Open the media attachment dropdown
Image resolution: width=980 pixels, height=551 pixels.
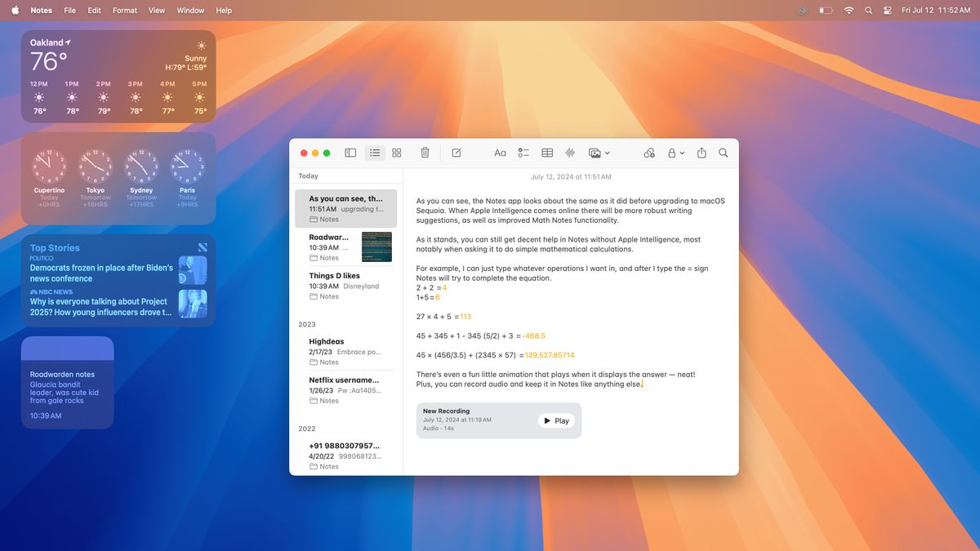(599, 153)
